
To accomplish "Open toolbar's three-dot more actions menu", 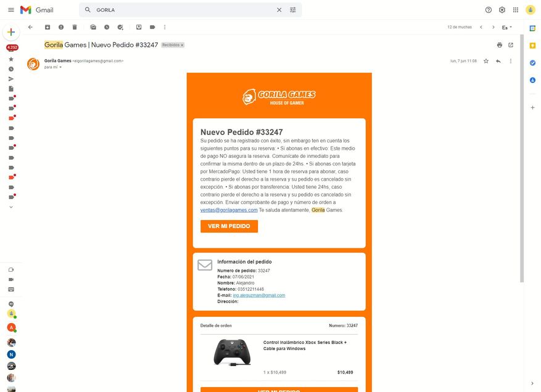I will click(x=165, y=27).
